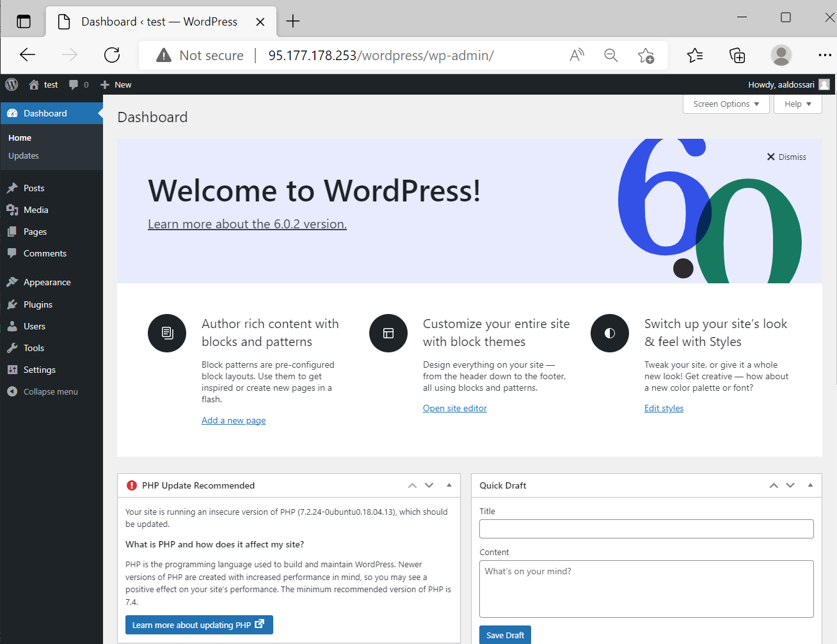This screenshot has width=837, height=644.
Task: Close the Dashboard browser tab
Action: (x=260, y=22)
